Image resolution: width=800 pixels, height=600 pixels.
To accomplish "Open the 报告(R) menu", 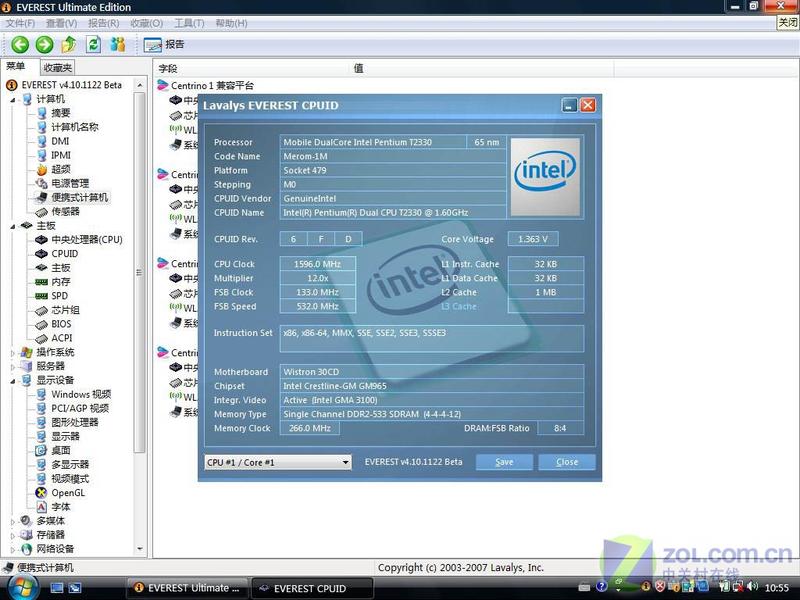I will (x=104, y=23).
